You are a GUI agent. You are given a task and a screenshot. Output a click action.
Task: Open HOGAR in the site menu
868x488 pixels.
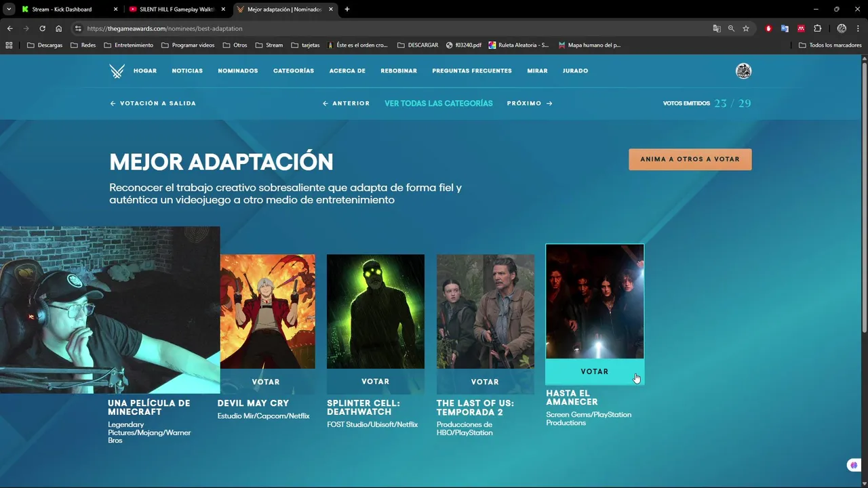coord(145,71)
